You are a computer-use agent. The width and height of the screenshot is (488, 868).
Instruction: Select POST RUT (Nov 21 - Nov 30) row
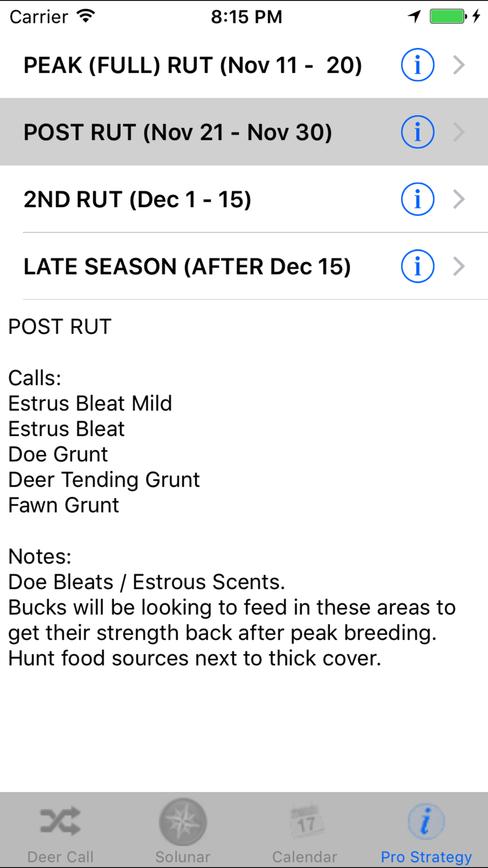[x=244, y=132]
